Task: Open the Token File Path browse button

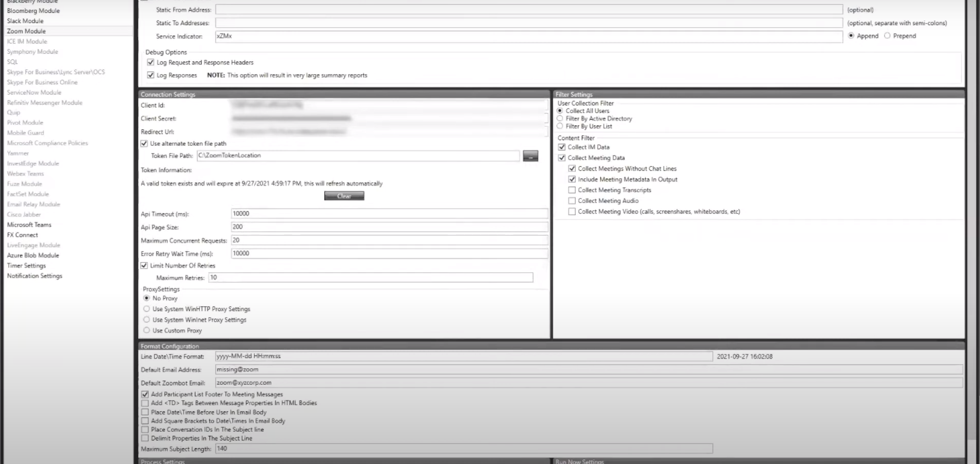Action: (x=531, y=156)
